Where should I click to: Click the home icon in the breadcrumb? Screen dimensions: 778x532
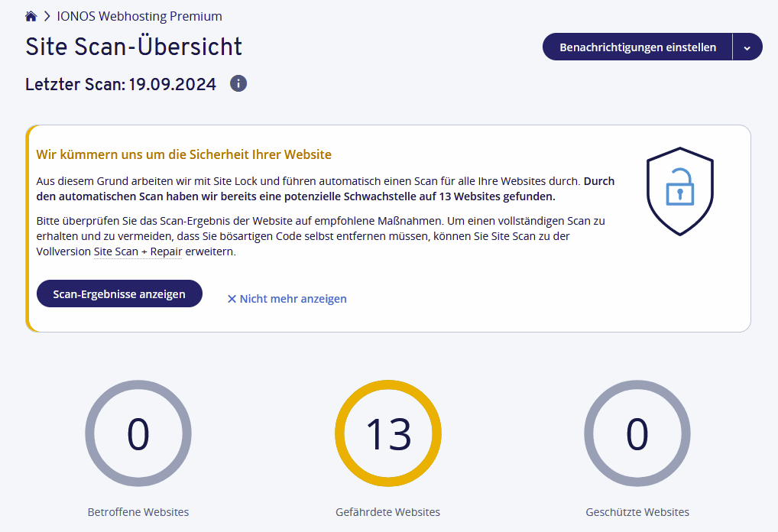coord(31,16)
